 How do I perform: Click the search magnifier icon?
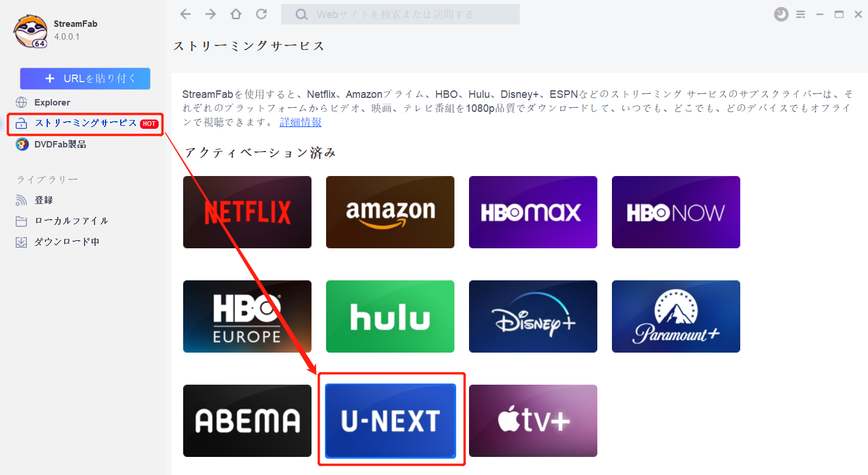point(302,15)
